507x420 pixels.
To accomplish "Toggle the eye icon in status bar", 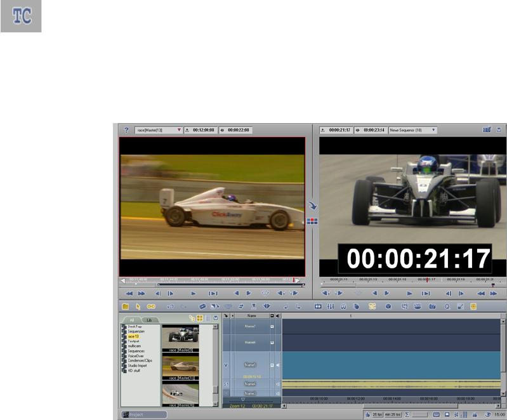I will coord(489,414).
